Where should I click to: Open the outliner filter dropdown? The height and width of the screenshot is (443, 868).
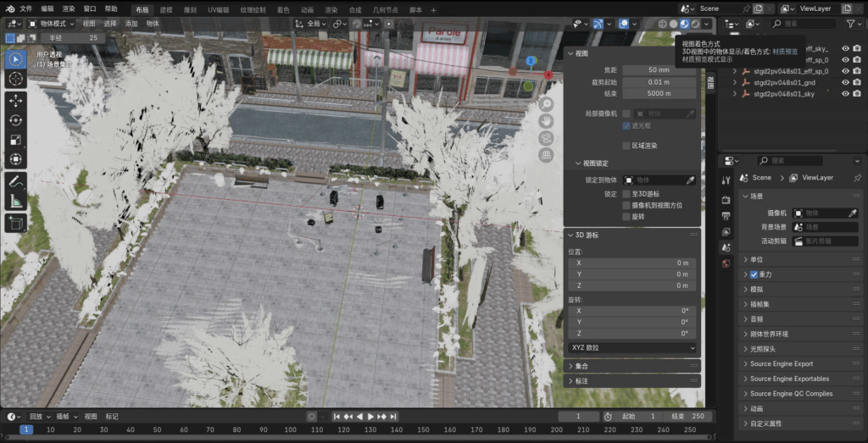pyautogui.click(x=854, y=24)
